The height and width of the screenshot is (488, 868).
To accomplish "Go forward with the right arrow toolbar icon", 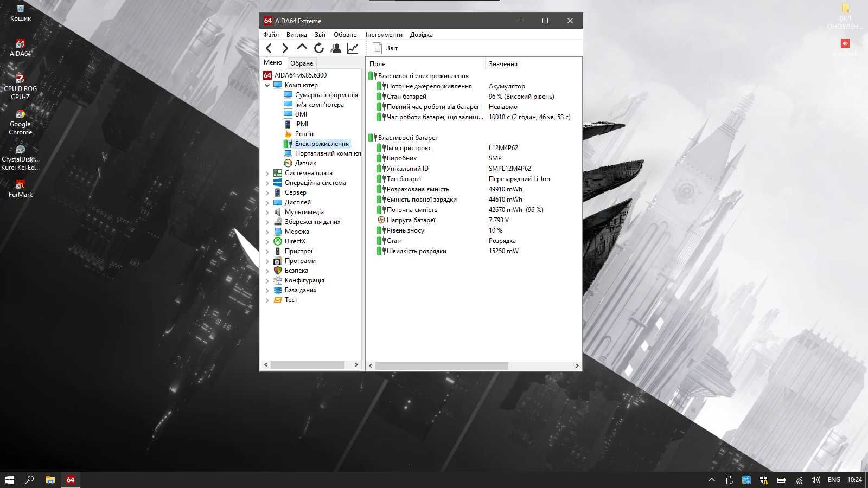I will click(x=285, y=48).
